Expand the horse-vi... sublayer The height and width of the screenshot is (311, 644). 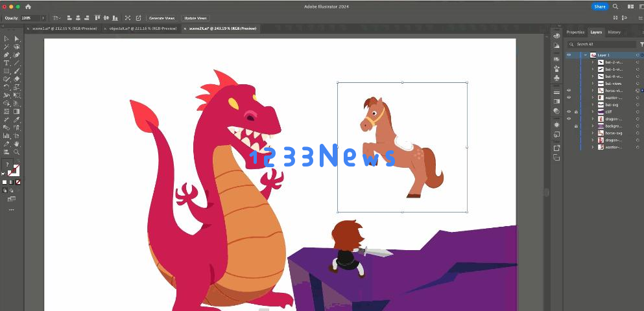click(x=593, y=90)
